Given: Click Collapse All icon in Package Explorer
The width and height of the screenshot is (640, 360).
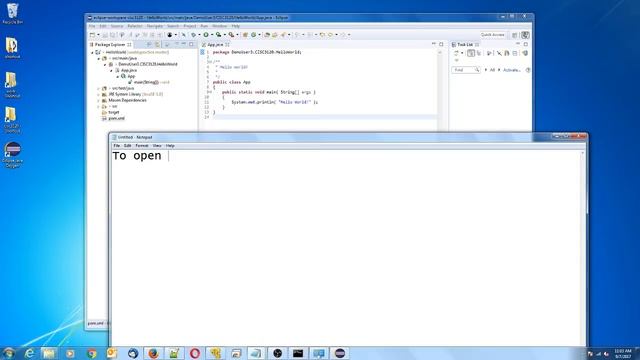Looking at the screenshot, I should point(149,44).
